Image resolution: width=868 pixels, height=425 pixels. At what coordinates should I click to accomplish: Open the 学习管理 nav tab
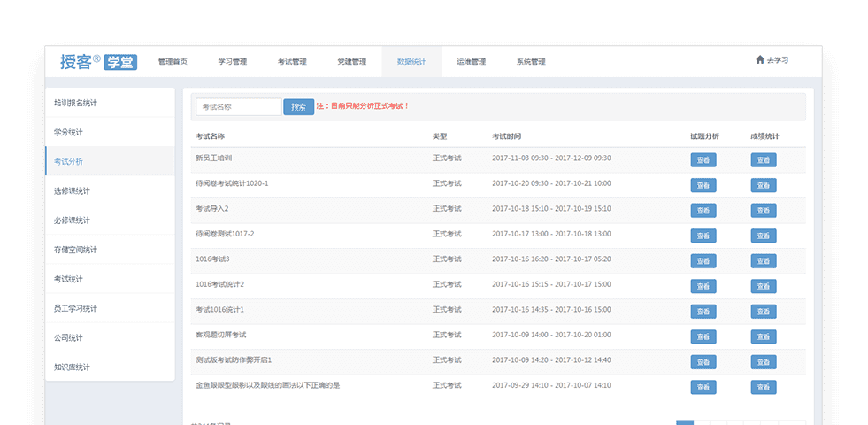tap(233, 61)
